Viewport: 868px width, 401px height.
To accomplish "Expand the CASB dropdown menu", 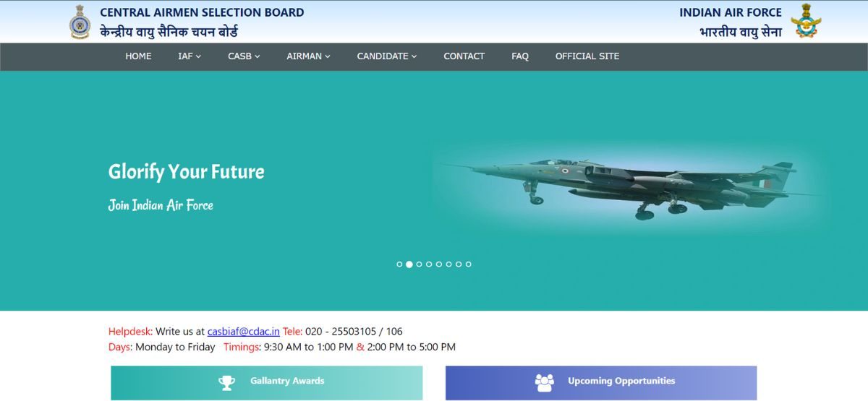I will point(244,56).
